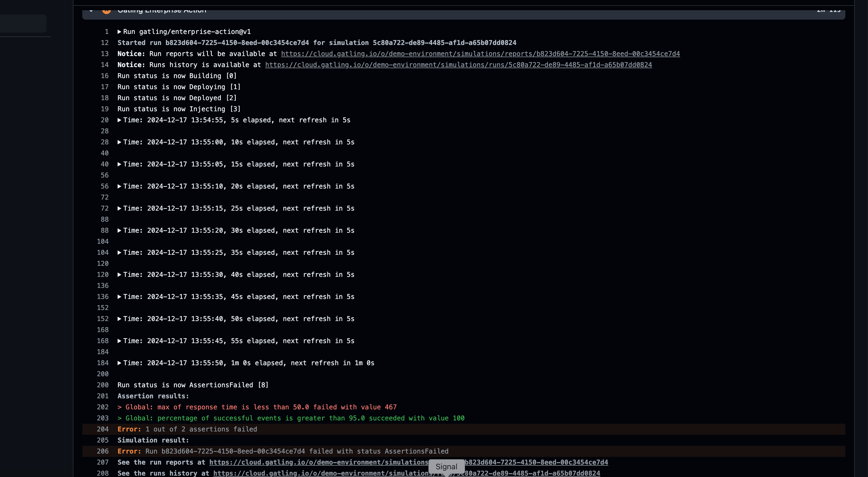Expand the 13:55:05 15s elapsed log group
Screen dimensions: 868x477
coord(119,164)
